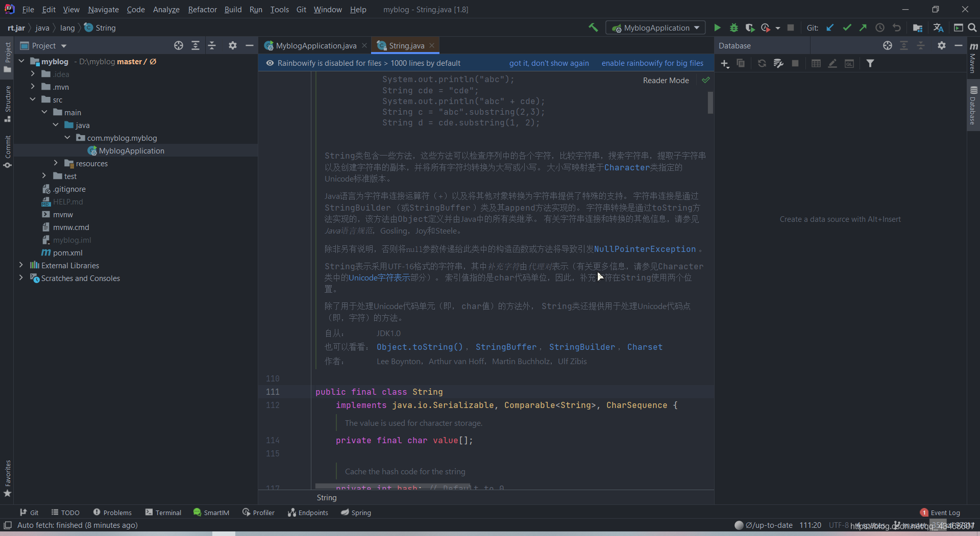Follow the StringBuilder see-also link

[582, 347]
